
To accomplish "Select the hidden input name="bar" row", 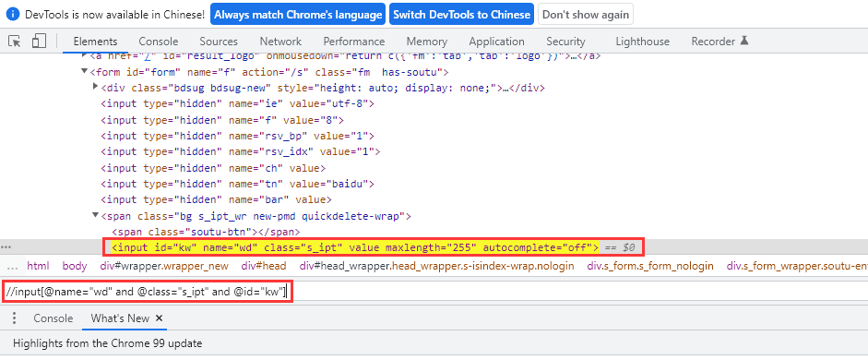I will (216, 200).
